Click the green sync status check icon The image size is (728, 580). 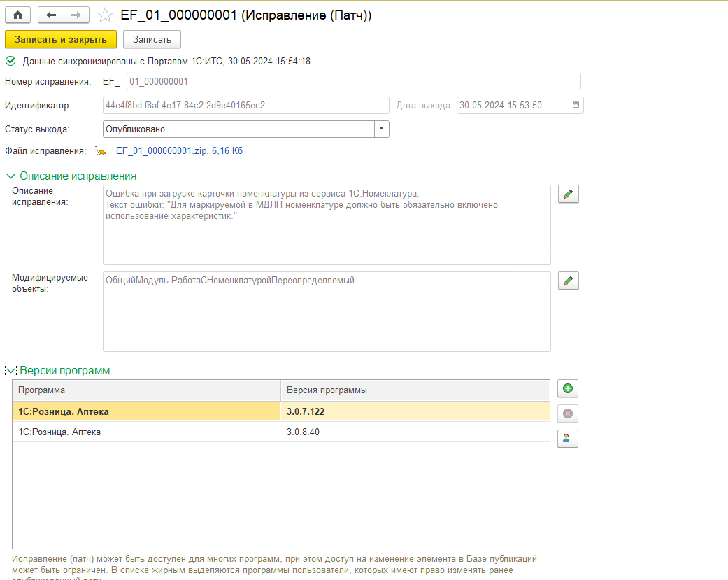tap(10, 61)
